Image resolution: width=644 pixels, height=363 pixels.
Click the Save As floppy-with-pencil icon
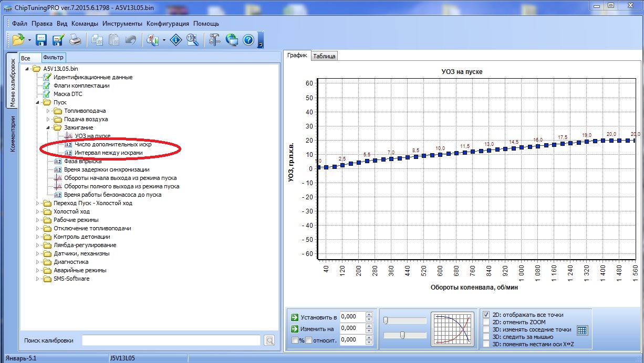[58, 39]
